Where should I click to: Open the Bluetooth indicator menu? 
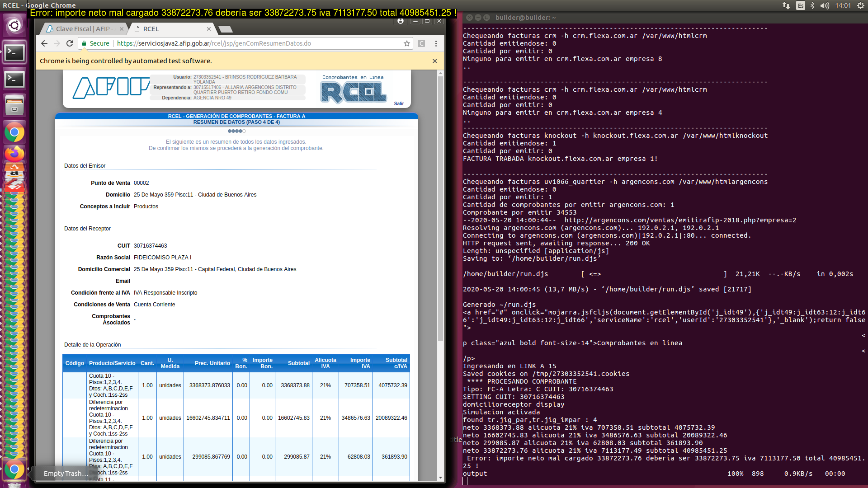point(812,5)
